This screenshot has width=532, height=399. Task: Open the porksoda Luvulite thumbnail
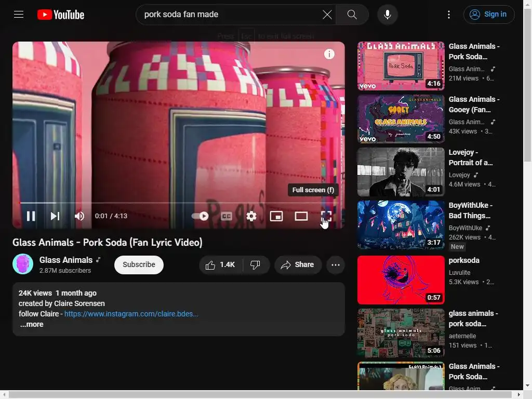click(401, 280)
